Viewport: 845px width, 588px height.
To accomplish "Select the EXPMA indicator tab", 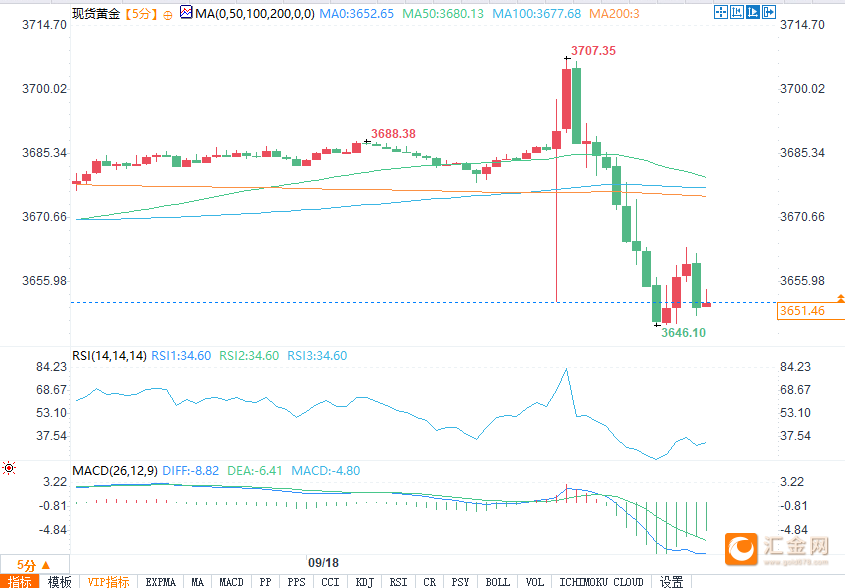I will click(x=161, y=582).
